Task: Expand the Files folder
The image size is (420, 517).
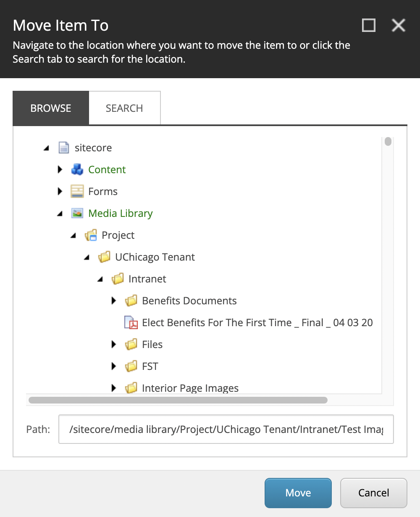Action: pos(113,344)
